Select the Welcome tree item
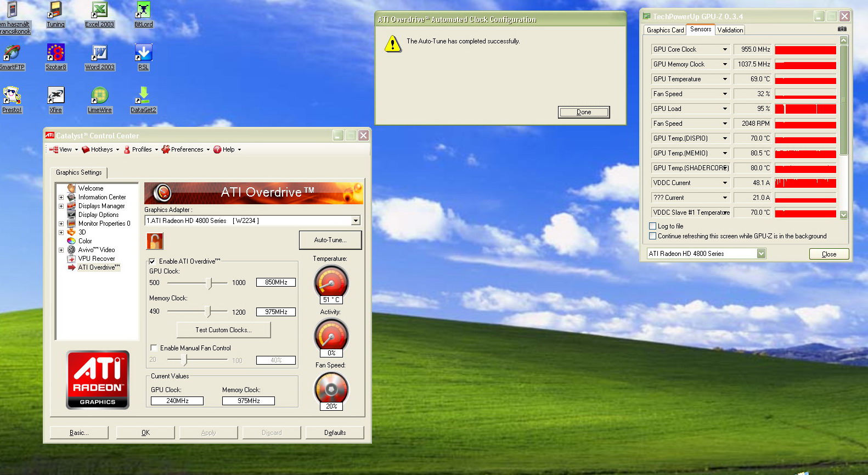Screen dimensions: 868x475 tap(91, 188)
